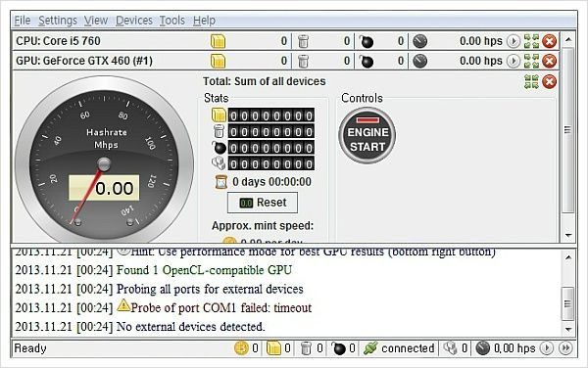The width and height of the screenshot is (588, 368).
Task: Open the Devices menu
Action: [134, 21]
